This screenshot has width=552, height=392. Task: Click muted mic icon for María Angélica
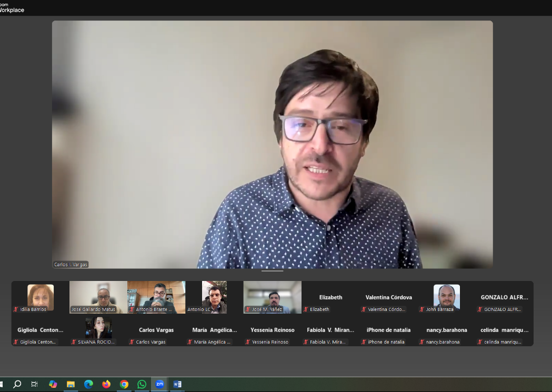pos(190,341)
